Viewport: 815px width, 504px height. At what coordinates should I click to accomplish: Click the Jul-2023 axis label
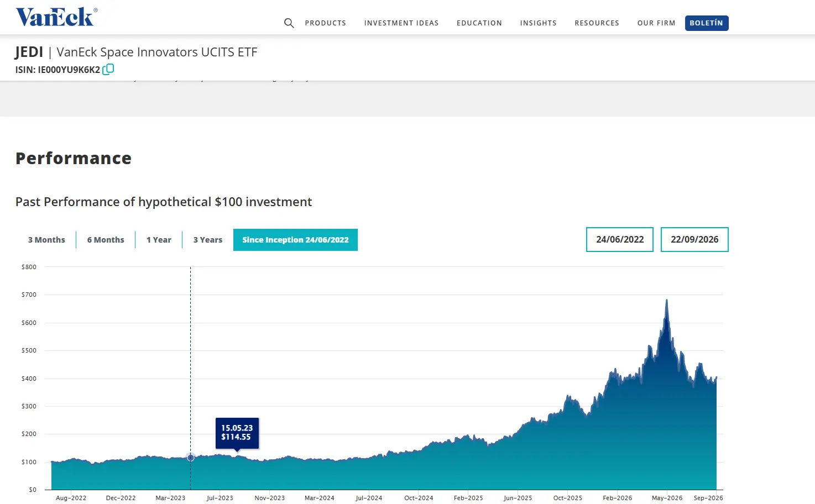point(220,498)
